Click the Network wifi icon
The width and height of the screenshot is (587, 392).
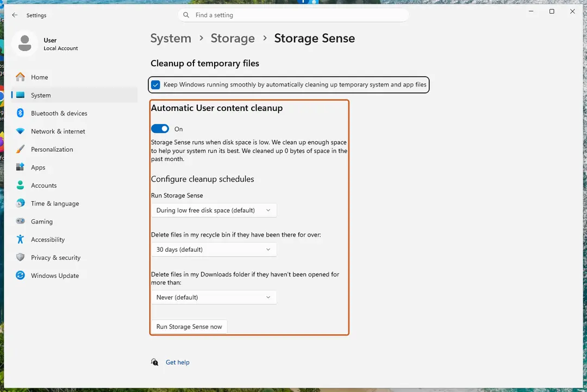(x=20, y=132)
